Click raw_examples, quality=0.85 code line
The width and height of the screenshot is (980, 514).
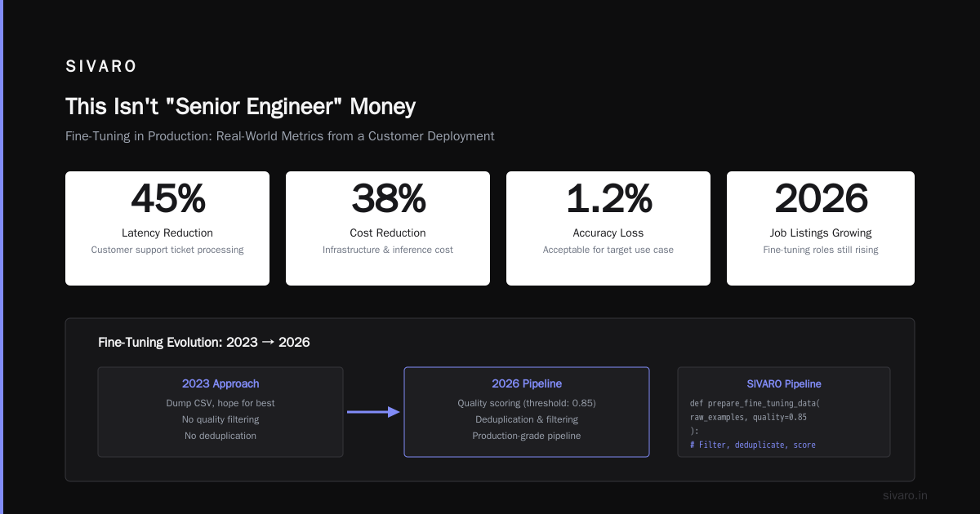click(749, 417)
